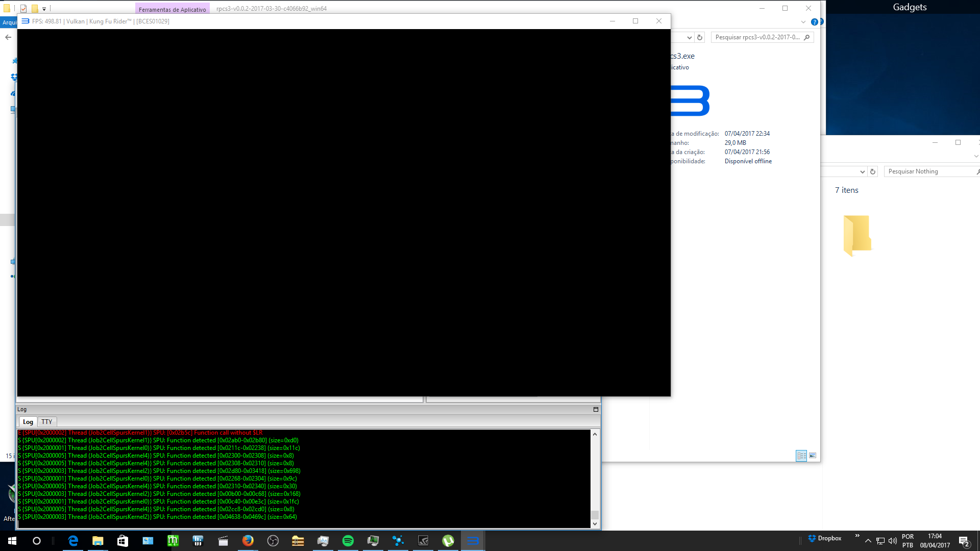Switch to details view layout in Explorer
This screenshot has width=980, height=551.
801,456
